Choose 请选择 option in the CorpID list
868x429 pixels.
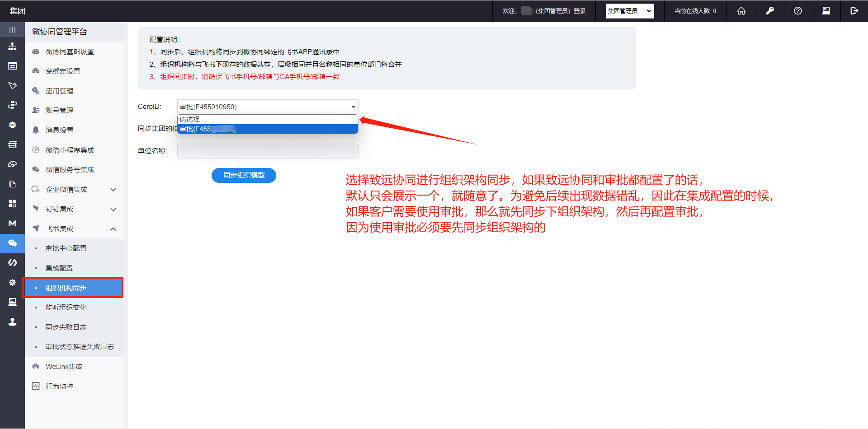[x=268, y=120]
